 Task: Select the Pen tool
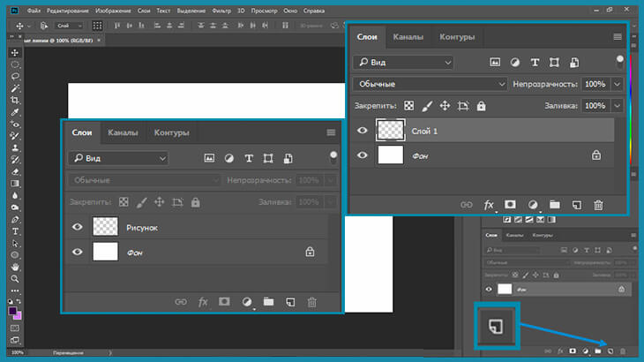tap(15, 220)
